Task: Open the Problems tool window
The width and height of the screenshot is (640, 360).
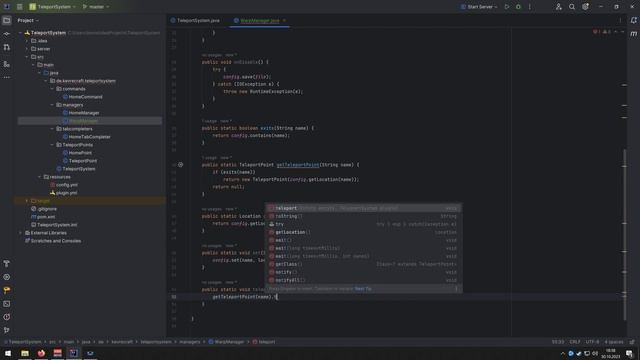Action: point(7,317)
